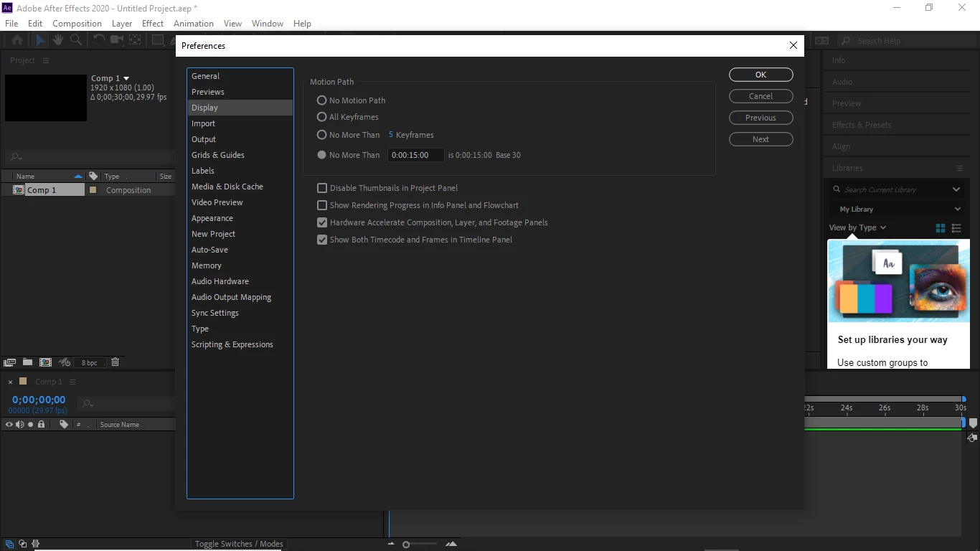This screenshot has width=980, height=551.
Task: Click Toggle Switches / Modes button
Action: 239,544
